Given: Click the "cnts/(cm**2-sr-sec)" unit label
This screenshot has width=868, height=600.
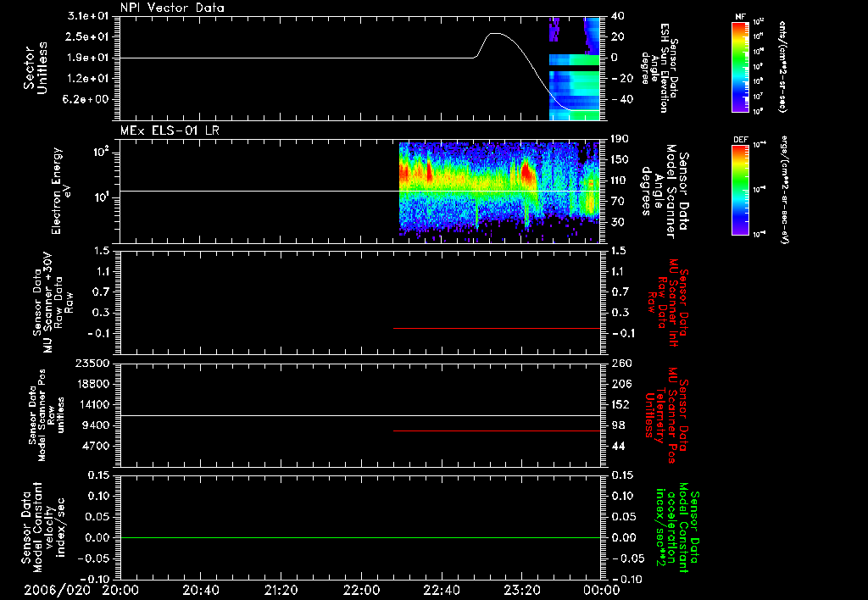Looking at the screenshot, I should [782, 66].
